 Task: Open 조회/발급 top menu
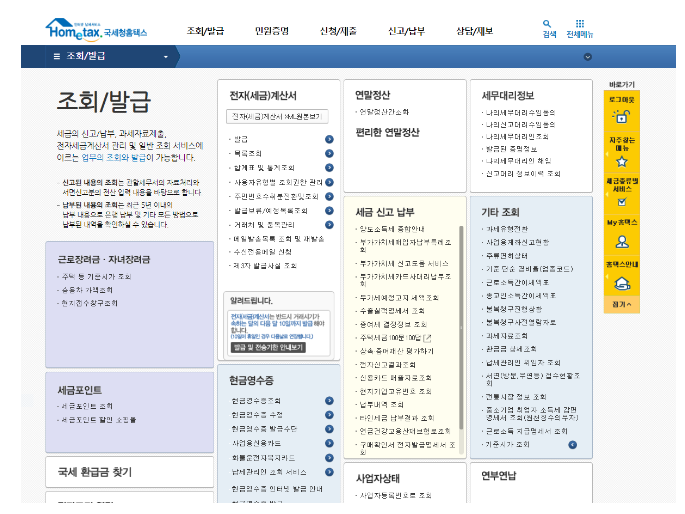click(205, 31)
